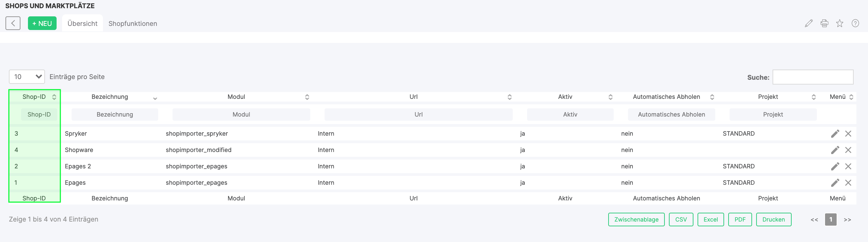Sort by Automatisches Abholen column
This screenshot has height=242, width=868.
coord(666,97)
